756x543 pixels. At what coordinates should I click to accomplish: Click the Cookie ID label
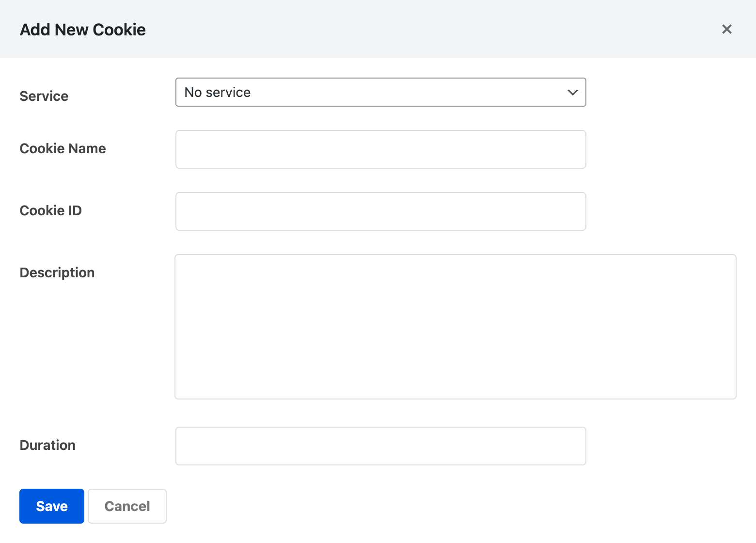click(50, 210)
